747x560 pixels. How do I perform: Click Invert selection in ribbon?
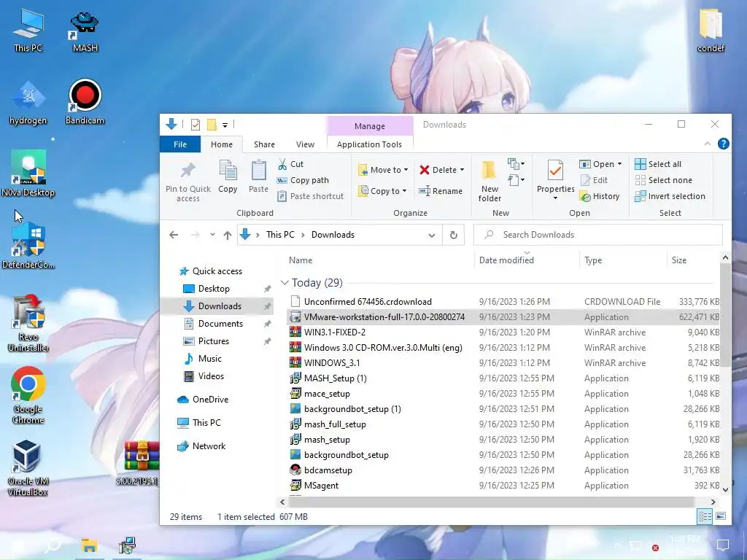pyautogui.click(x=670, y=196)
